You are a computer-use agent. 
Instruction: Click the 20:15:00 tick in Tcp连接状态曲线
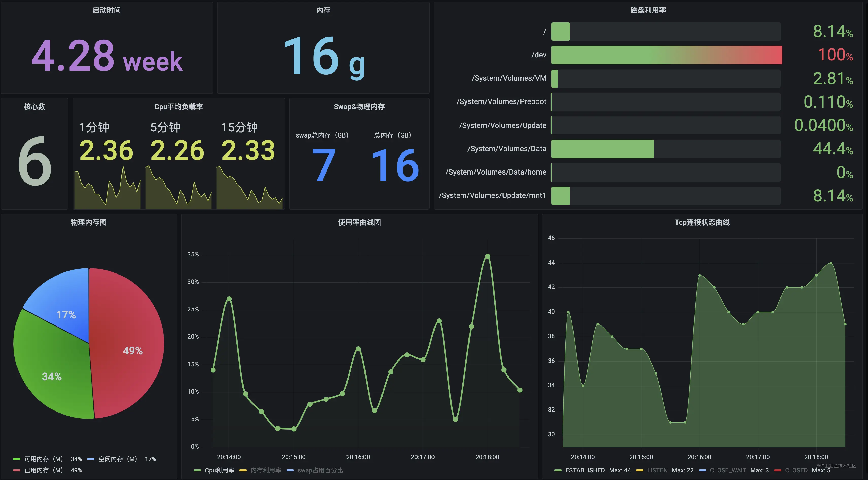click(641, 457)
